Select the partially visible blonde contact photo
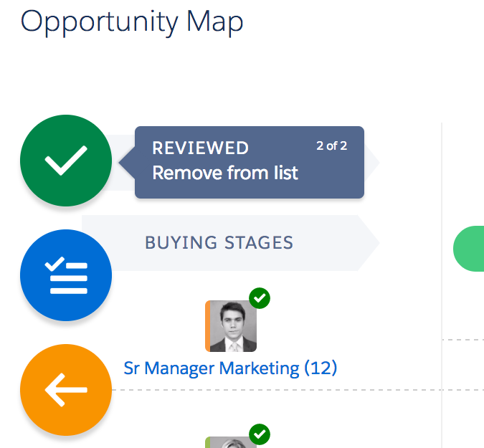This screenshot has width=484, height=448. click(231, 442)
